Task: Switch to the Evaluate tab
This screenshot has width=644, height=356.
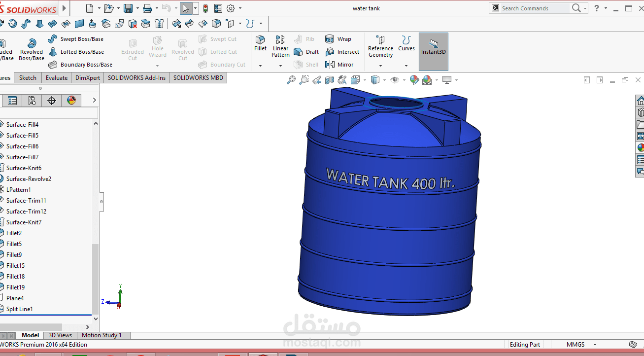Action: [57, 78]
